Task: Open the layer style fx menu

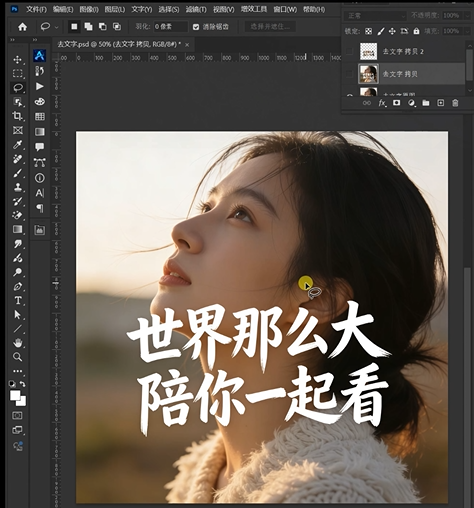Action: click(x=382, y=103)
